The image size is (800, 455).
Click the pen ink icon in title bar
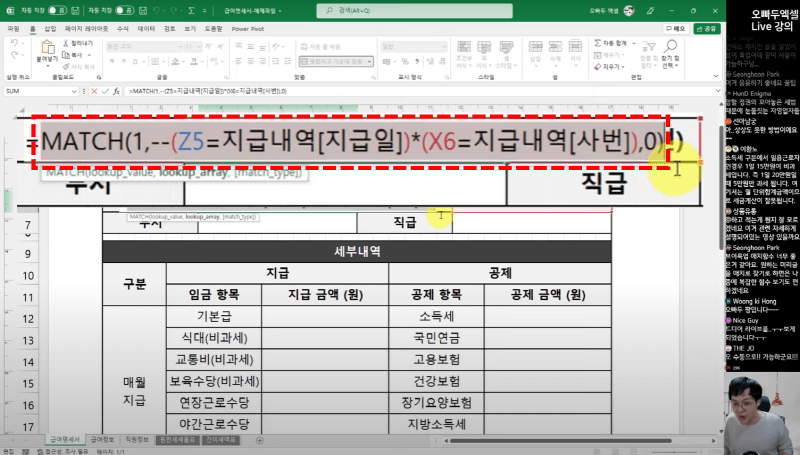coord(651,10)
